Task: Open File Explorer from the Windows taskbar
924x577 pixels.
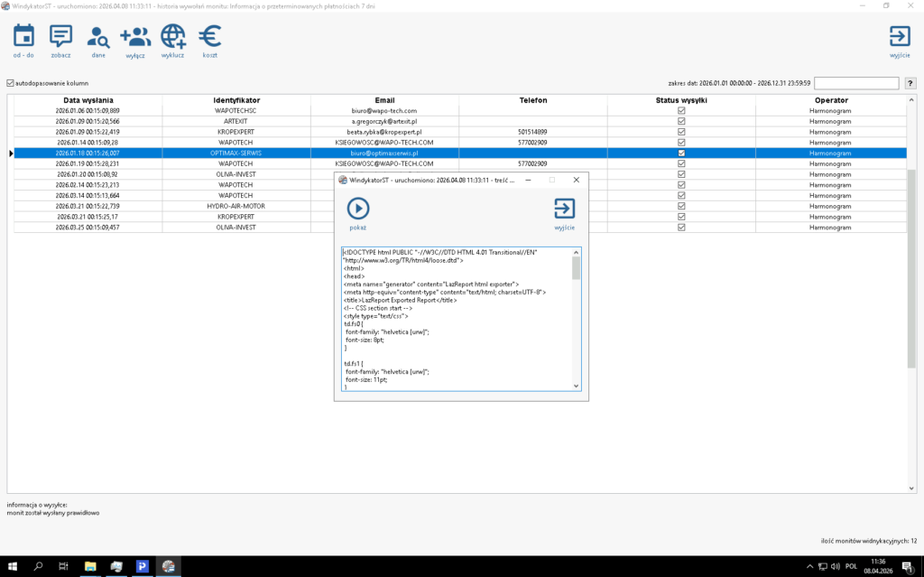Action: coord(90,566)
